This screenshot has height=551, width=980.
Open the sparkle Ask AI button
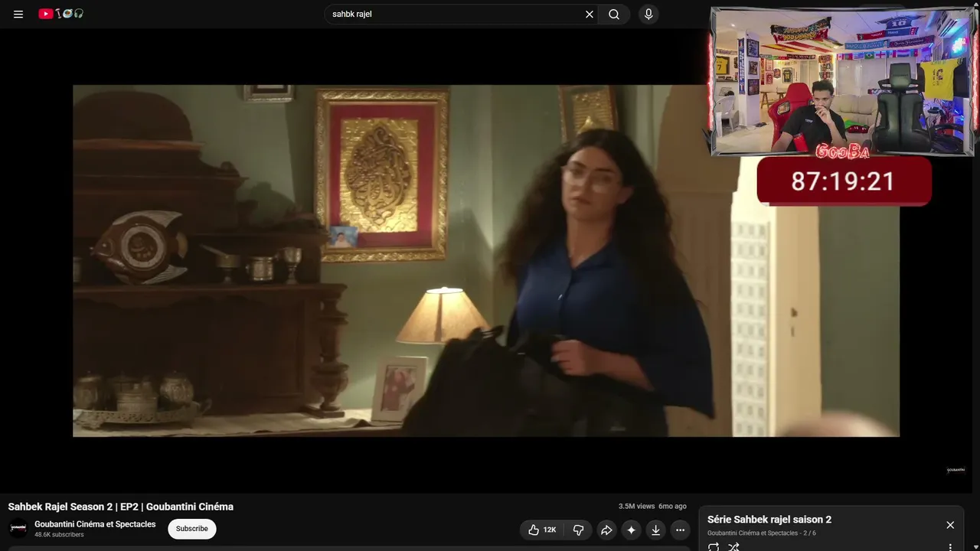(x=631, y=530)
